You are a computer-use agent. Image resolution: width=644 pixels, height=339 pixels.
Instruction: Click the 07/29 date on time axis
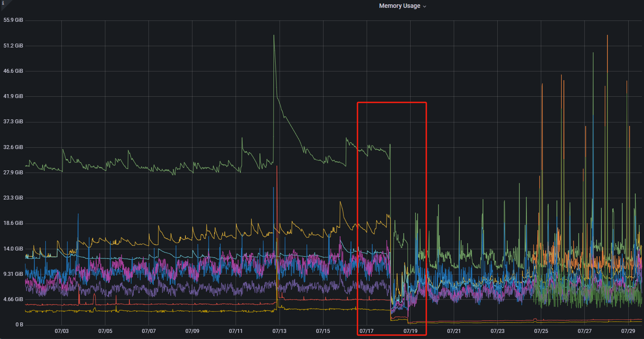(628, 331)
